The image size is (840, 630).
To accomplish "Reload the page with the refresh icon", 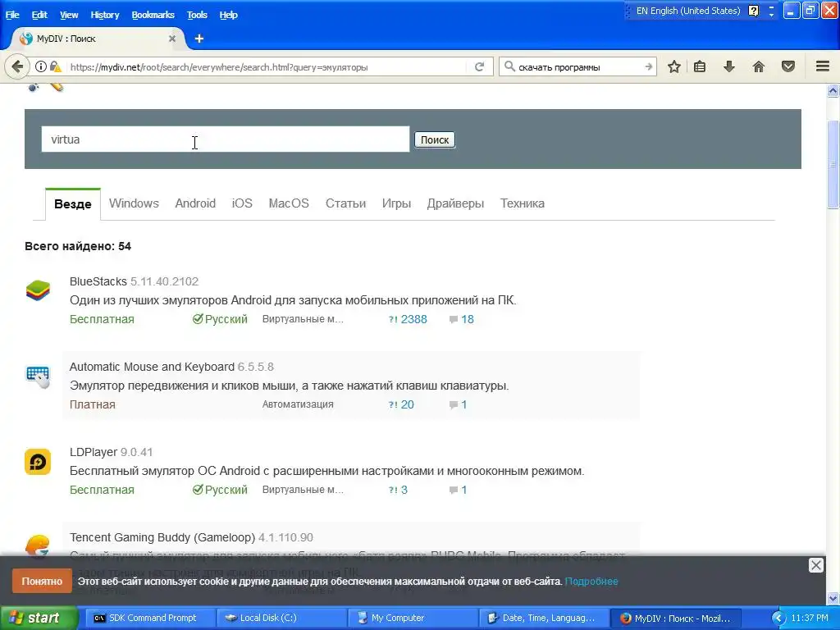I will (x=479, y=67).
